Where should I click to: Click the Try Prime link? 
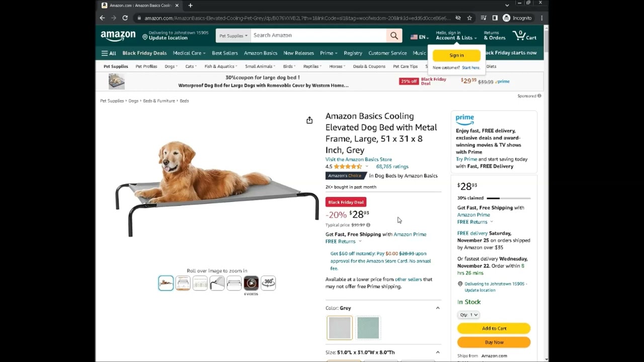click(x=466, y=159)
